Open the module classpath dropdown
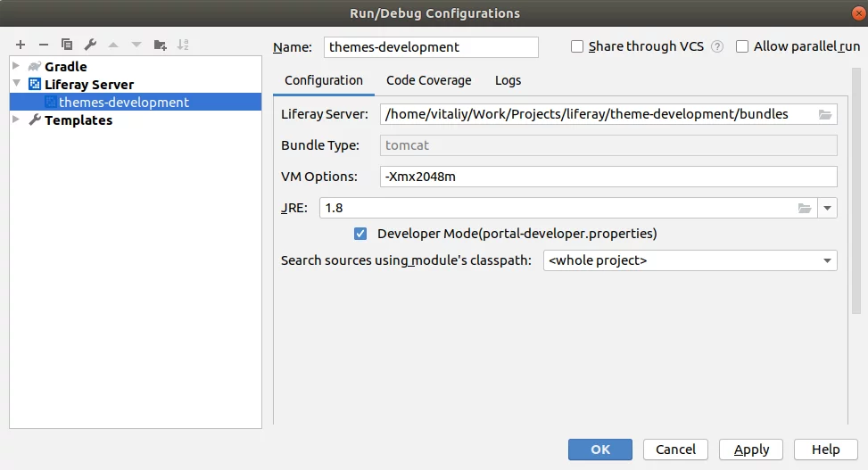 [827, 260]
